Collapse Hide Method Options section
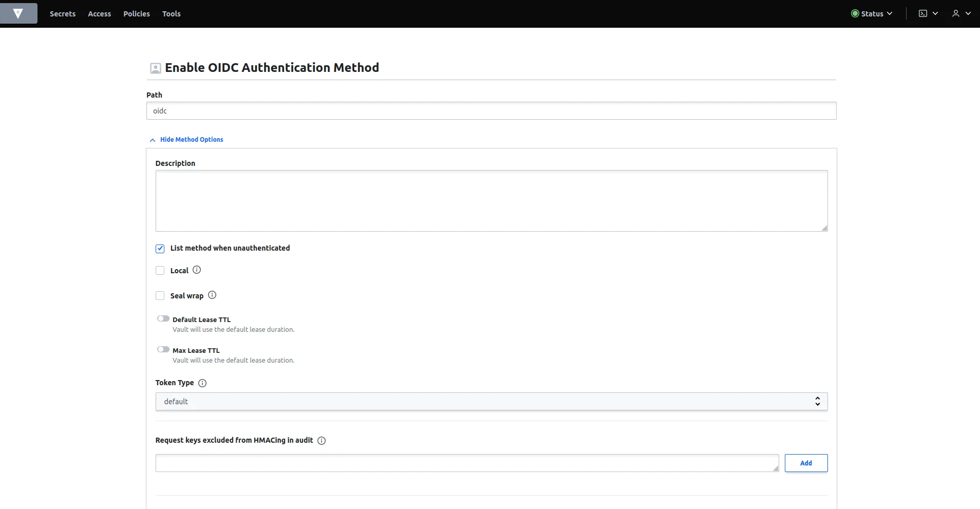This screenshot has height=509, width=980. (x=186, y=140)
